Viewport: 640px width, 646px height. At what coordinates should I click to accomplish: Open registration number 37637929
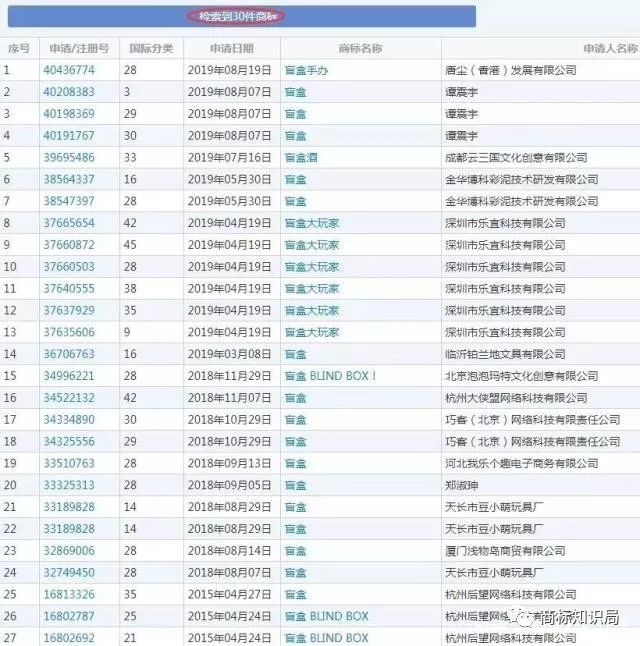[x=69, y=310]
